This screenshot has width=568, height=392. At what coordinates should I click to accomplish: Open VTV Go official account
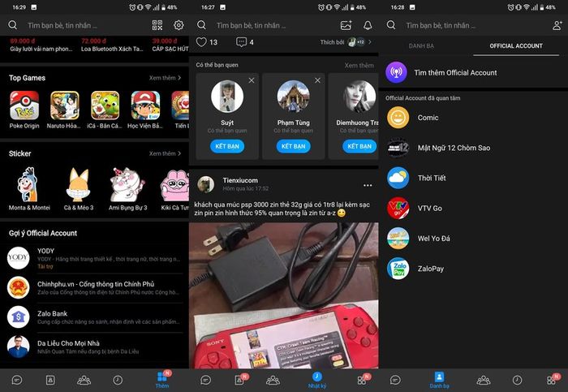tap(473, 208)
